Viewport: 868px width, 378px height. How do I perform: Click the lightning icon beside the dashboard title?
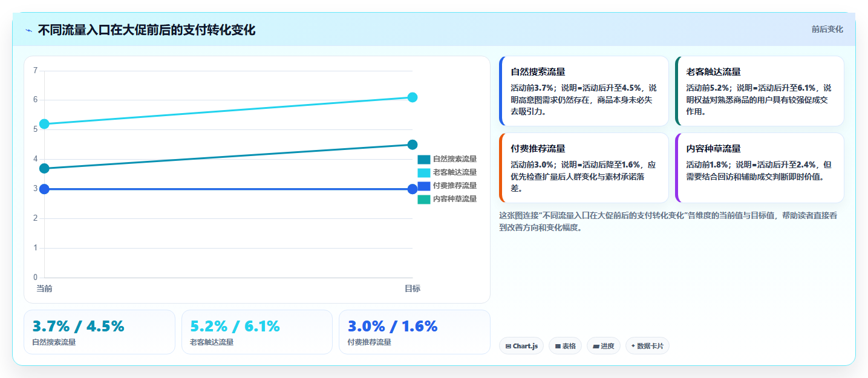28,30
